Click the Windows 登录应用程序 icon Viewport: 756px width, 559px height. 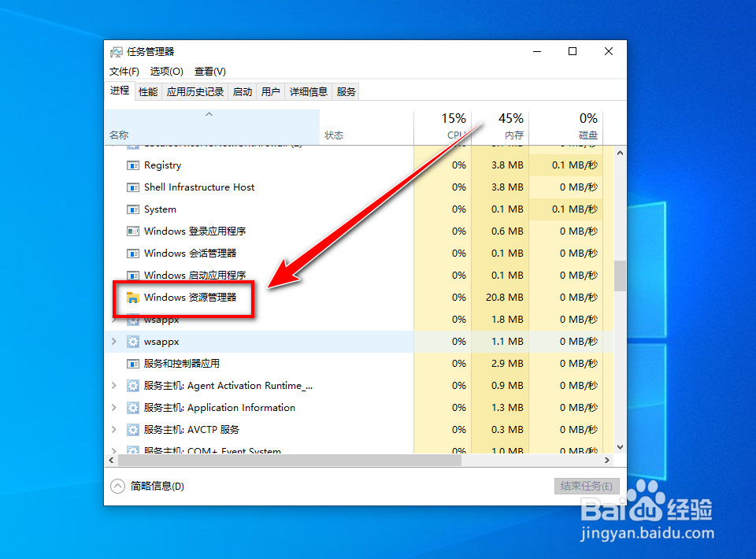click(132, 231)
